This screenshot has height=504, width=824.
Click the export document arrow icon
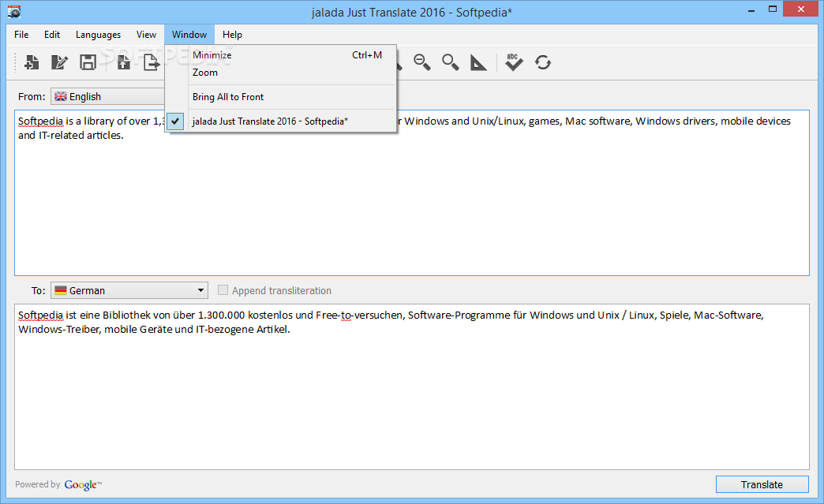point(152,62)
